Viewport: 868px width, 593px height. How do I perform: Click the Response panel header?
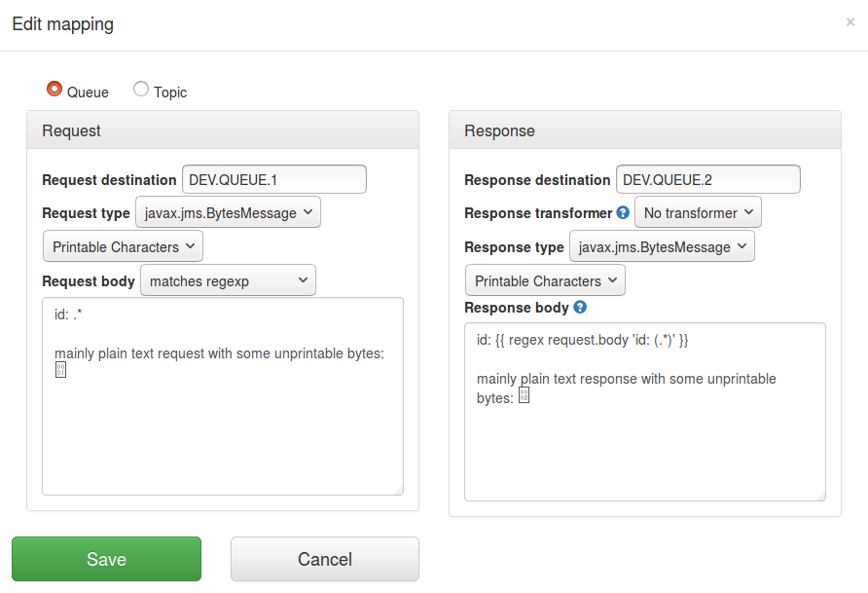tap(644, 130)
